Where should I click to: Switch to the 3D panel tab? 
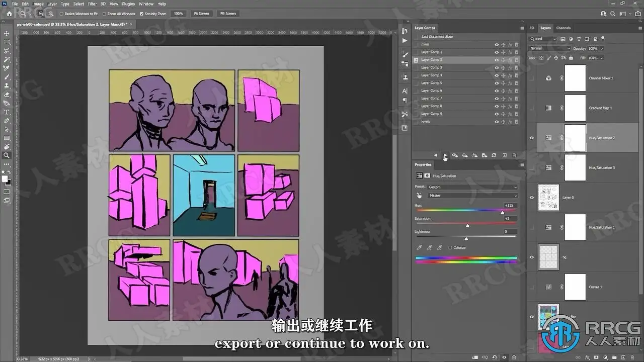(532, 28)
